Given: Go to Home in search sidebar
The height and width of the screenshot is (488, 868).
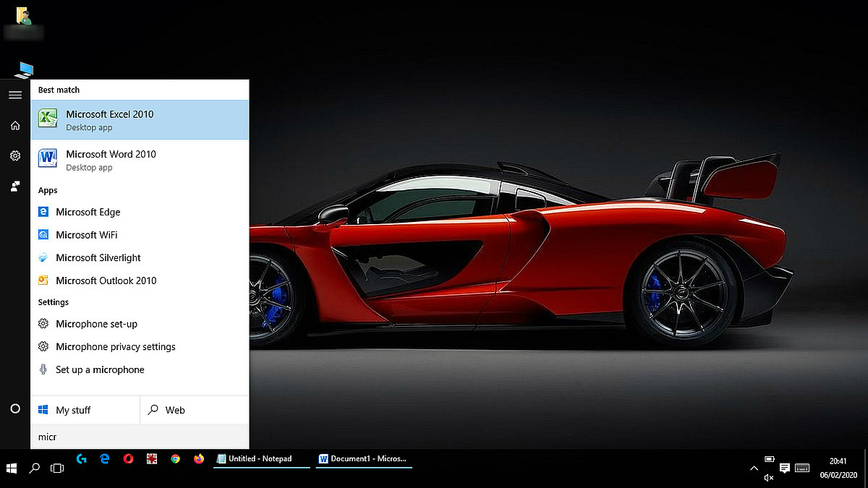Looking at the screenshot, I should (x=15, y=126).
